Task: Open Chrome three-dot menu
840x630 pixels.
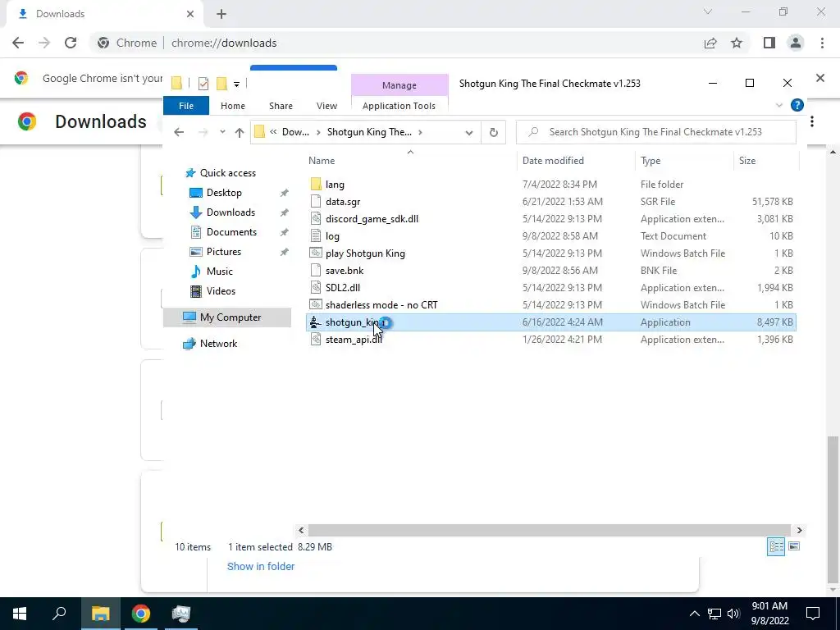Action: 822,43
